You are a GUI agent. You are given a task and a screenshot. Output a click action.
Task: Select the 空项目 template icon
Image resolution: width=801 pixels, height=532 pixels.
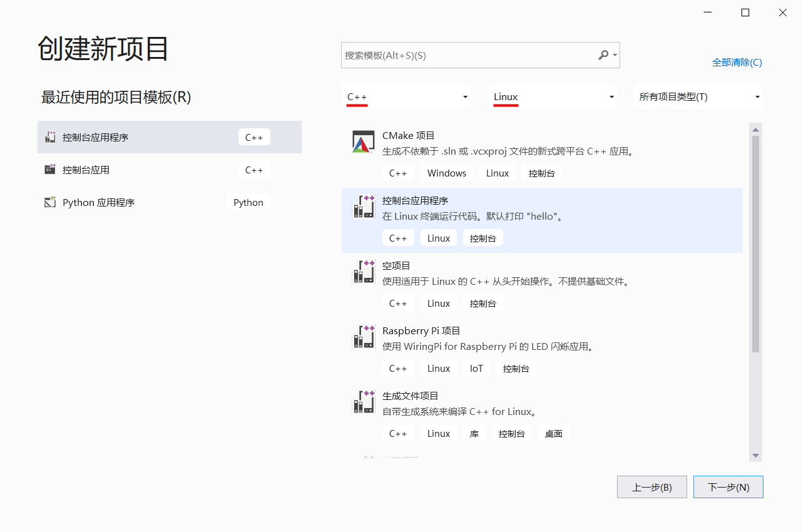364,272
